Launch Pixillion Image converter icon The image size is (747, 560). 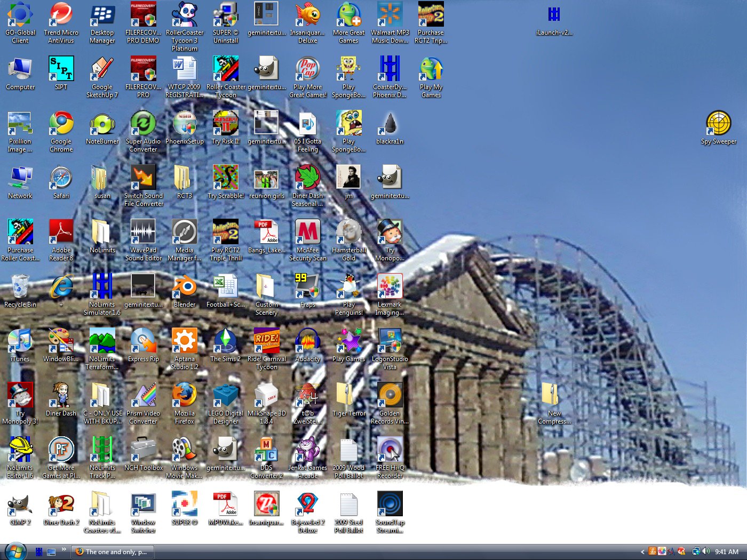[20, 131]
